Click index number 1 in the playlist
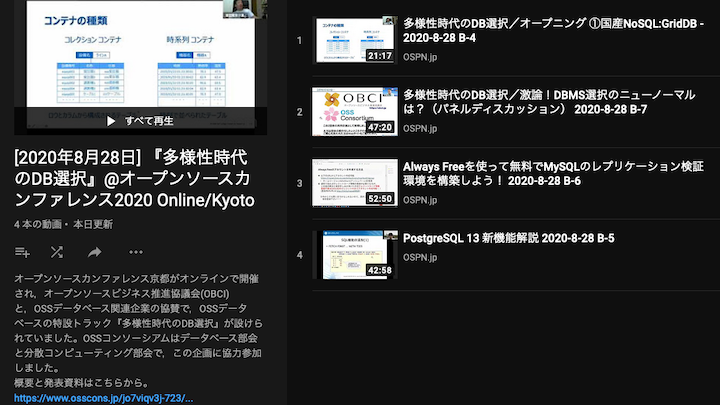This screenshot has height=405, width=720. coord(299,40)
